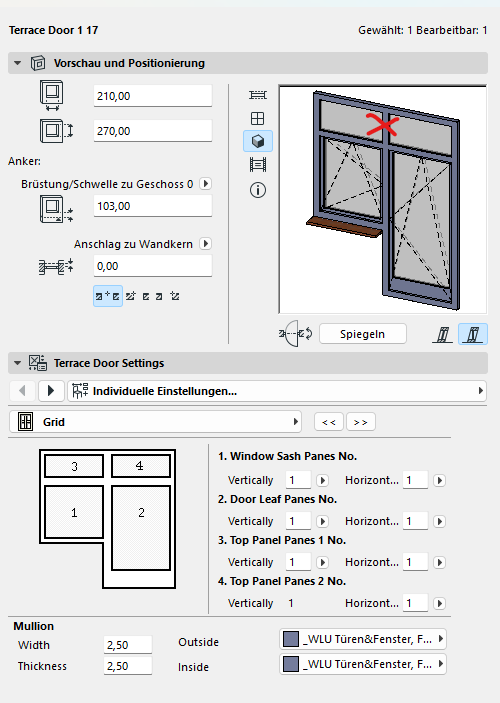Collapse the Terrace Door Settings section

17,363
